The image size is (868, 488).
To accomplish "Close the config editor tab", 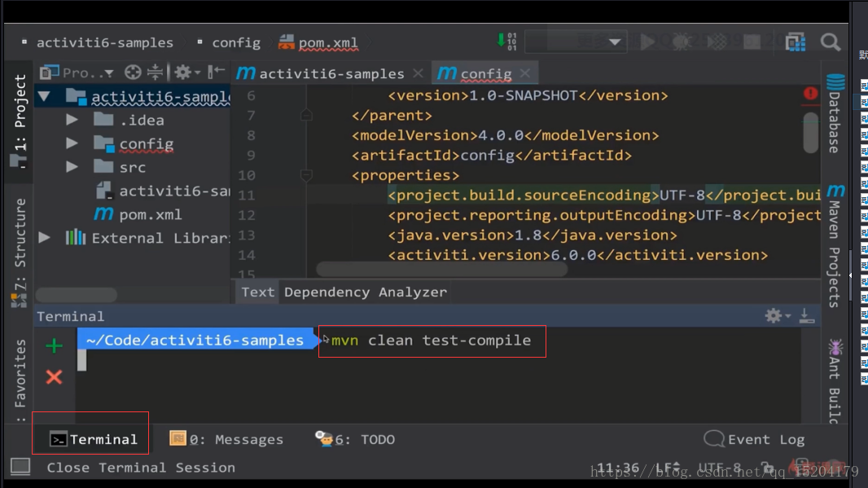I will 524,73.
